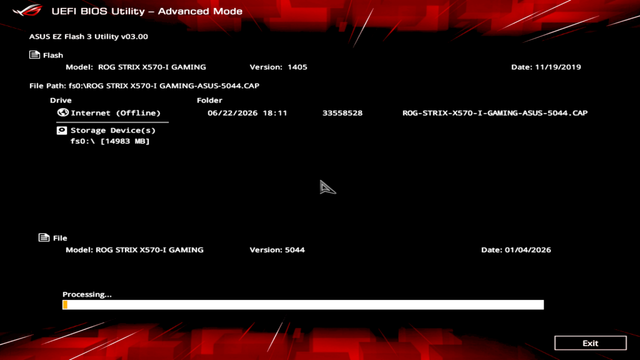Click Flash Date: 11/19/2019 text
The width and height of the screenshot is (640, 360).
(546, 67)
